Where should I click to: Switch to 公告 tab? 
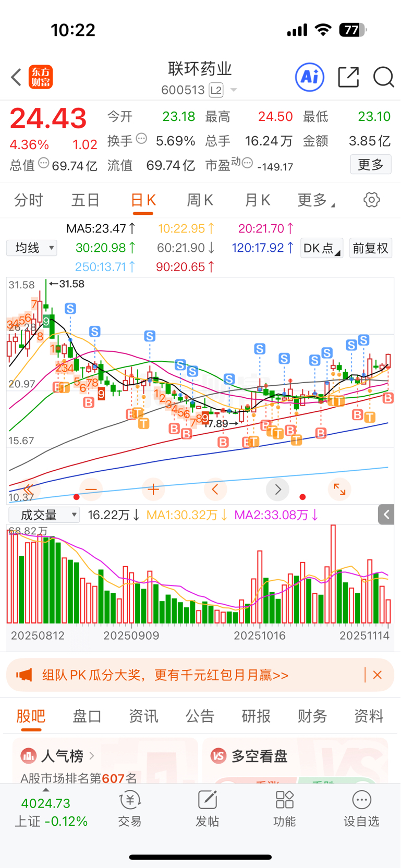(200, 716)
